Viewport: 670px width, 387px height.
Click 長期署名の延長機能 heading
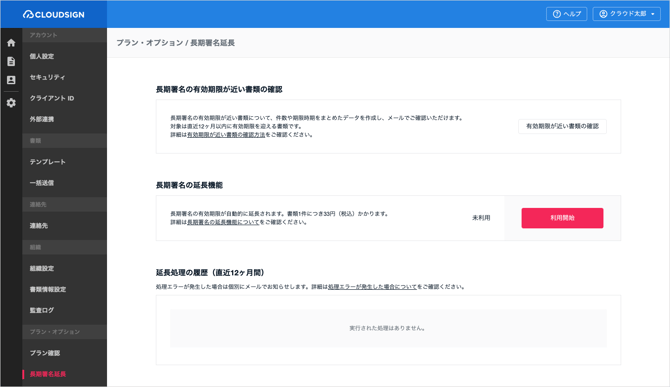pos(189,185)
